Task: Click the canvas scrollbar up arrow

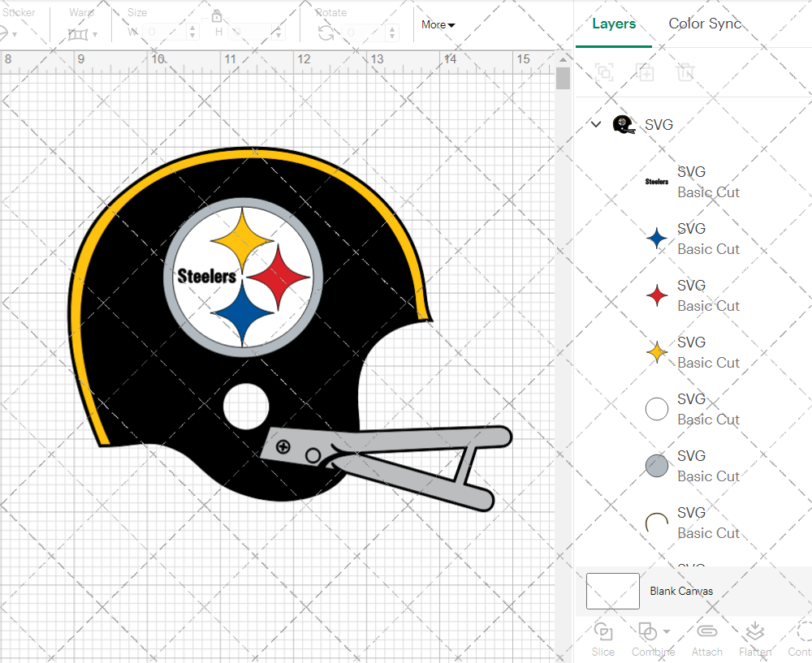Action: [563, 59]
